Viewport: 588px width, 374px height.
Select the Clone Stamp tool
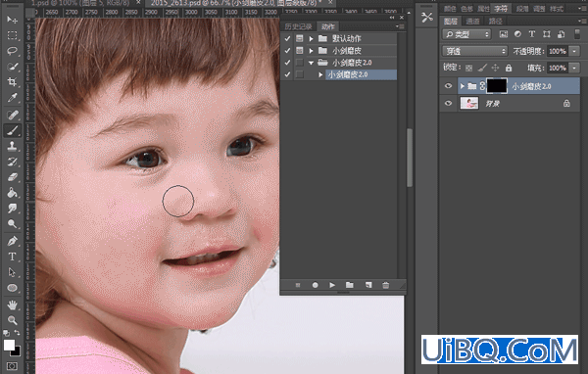coord(12,146)
